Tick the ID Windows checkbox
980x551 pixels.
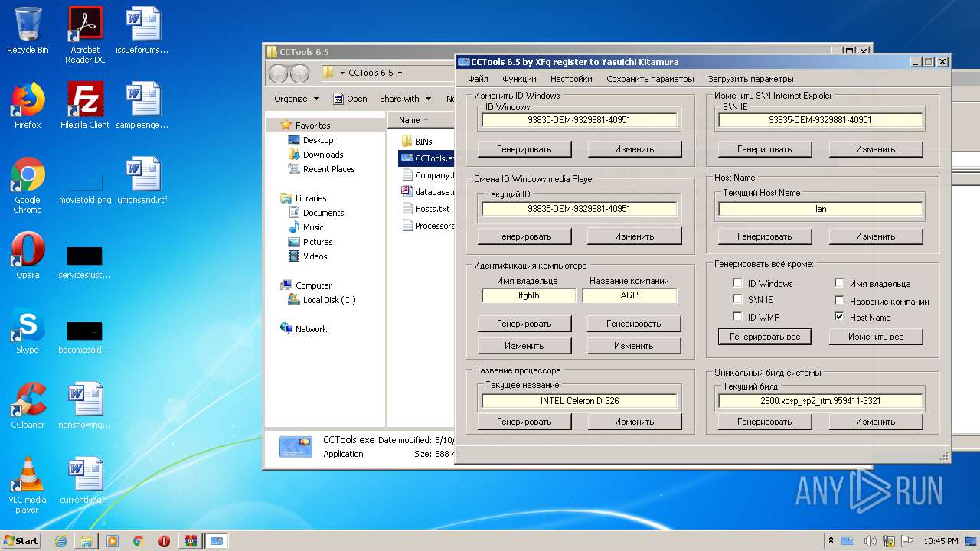pyautogui.click(x=738, y=283)
